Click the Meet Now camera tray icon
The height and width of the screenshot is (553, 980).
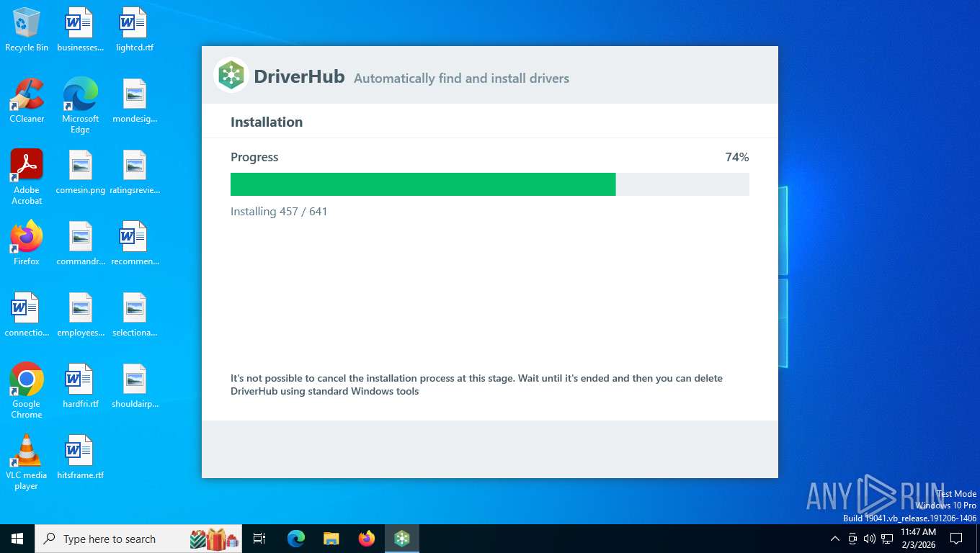point(852,539)
